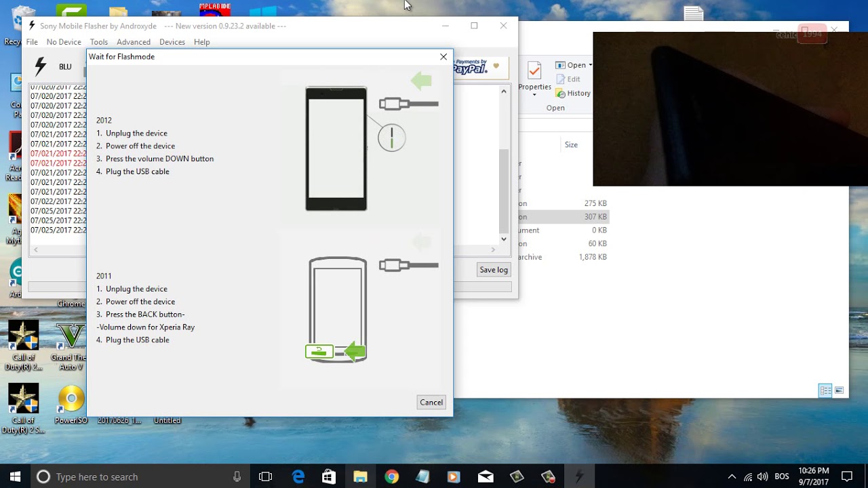This screenshot has height=488, width=868.
Task: Click the lightning bolt flash icon
Action: [x=41, y=66]
